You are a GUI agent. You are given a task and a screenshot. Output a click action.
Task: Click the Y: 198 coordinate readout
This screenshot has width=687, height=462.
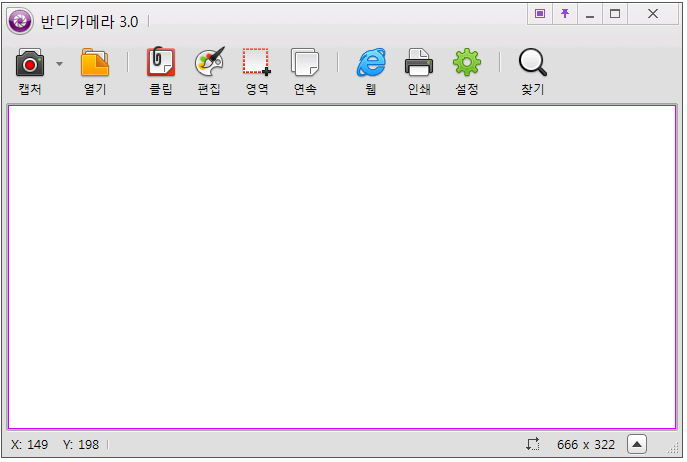click(81, 444)
